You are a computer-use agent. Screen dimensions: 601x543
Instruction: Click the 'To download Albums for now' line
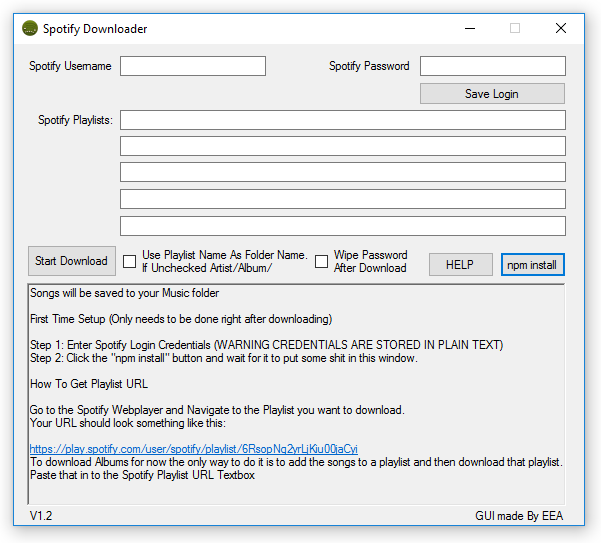296,462
